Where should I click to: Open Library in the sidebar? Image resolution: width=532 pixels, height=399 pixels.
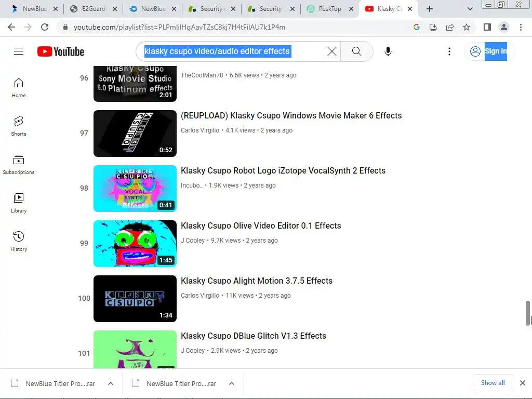19,203
